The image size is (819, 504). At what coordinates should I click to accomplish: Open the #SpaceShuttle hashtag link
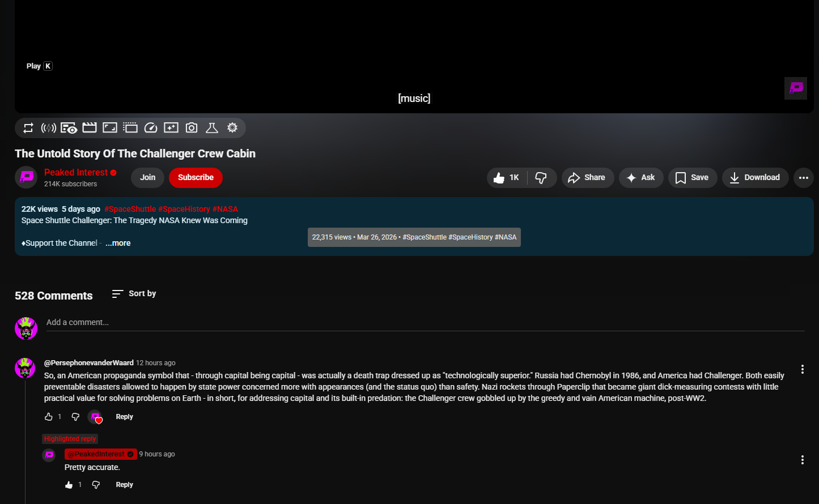[130, 209]
